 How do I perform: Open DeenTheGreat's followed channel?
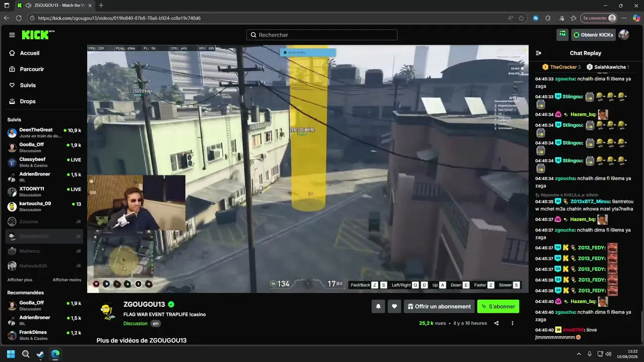(44, 133)
